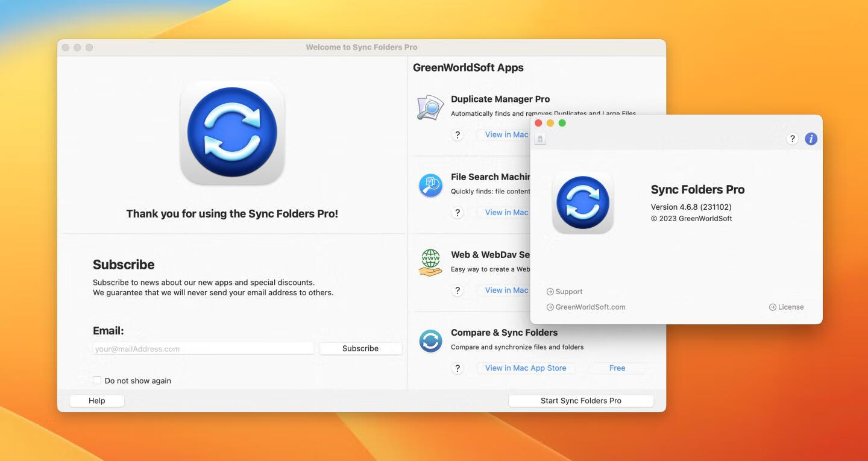Click the Version 4.6.8 (231102) text
The height and width of the screenshot is (461, 868).
click(x=691, y=207)
